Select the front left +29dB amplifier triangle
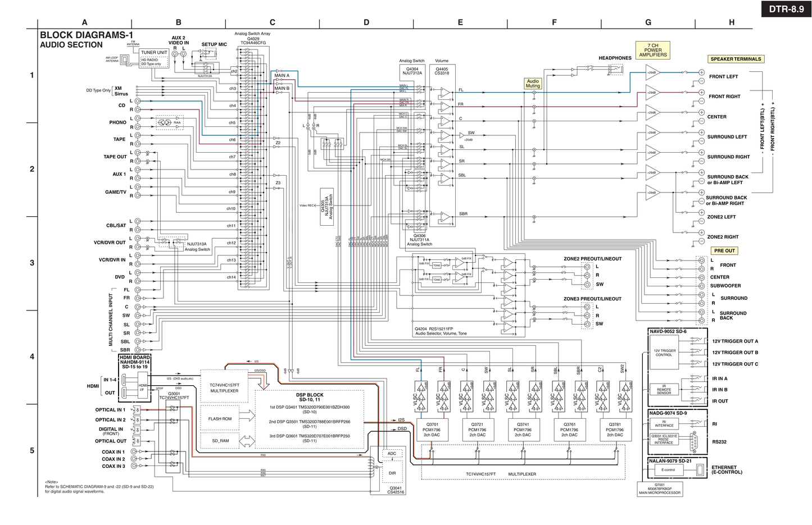 [x=652, y=72]
